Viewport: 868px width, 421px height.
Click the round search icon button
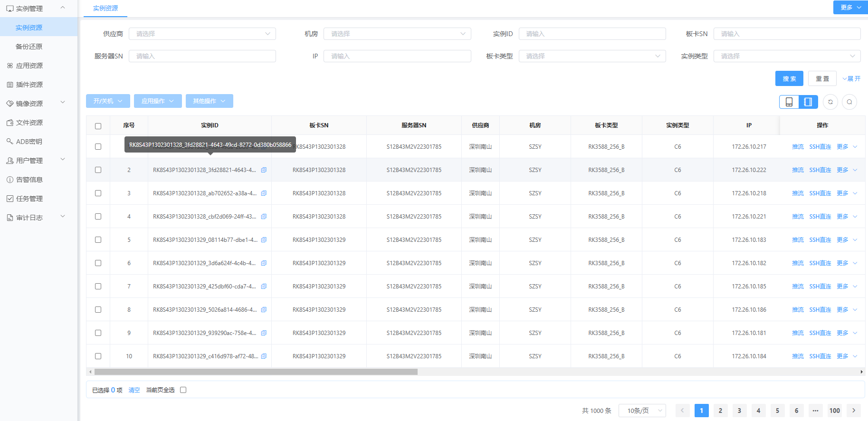(x=849, y=102)
